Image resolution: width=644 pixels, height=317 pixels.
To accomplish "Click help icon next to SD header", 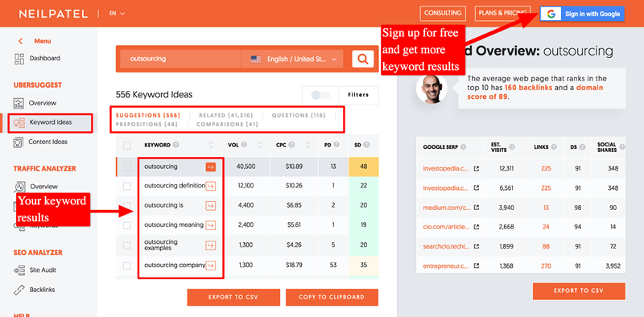I will [366, 145].
